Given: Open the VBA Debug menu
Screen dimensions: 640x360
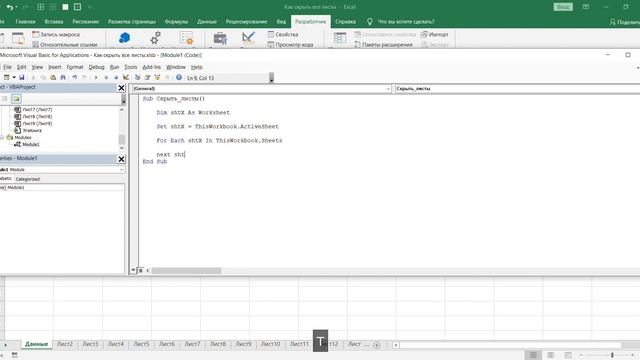Looking at the screenshot, I should (96, 67).
